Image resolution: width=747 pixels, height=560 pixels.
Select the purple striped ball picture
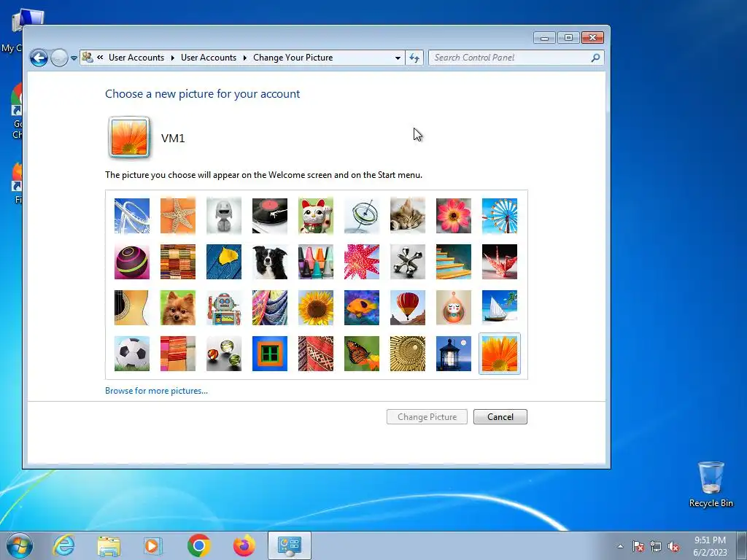click(132, 262)
